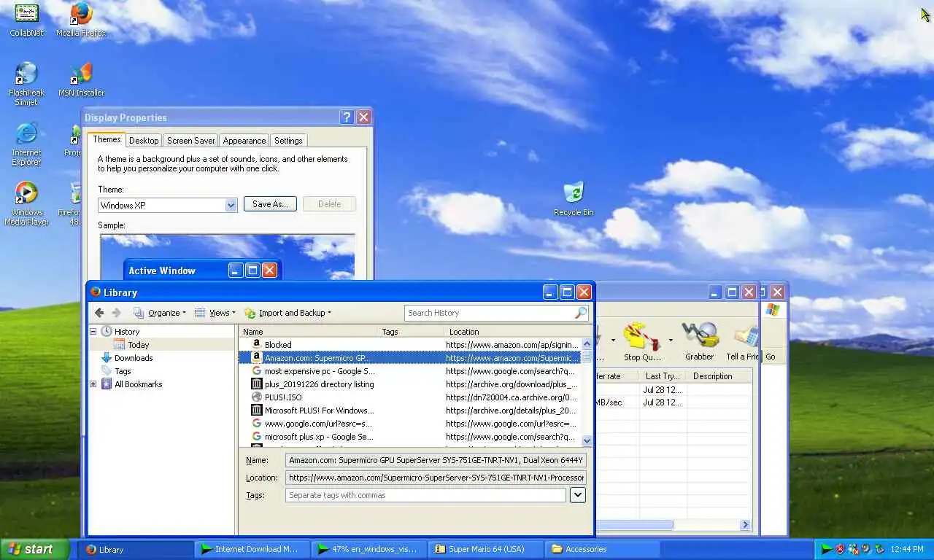Sort by the Location column header

(x=513, y=332)
